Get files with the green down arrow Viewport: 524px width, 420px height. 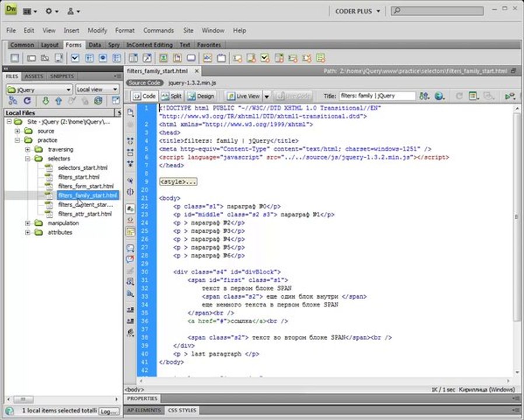46,100
